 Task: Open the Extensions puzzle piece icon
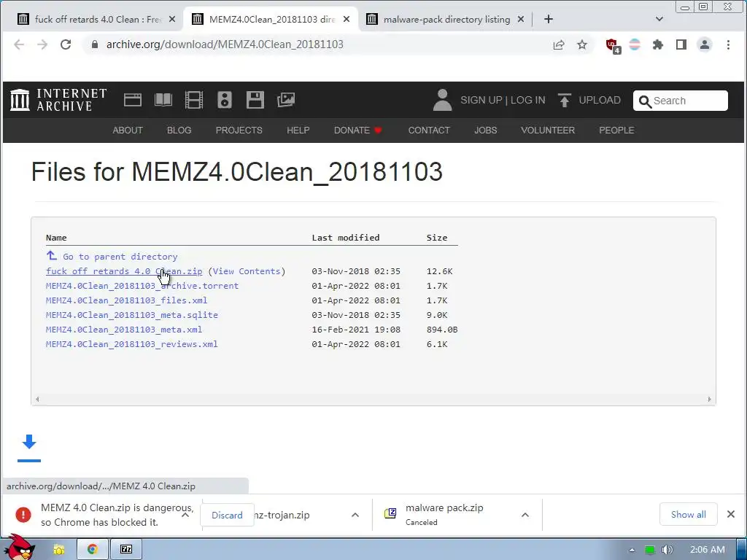coord(658,44)
